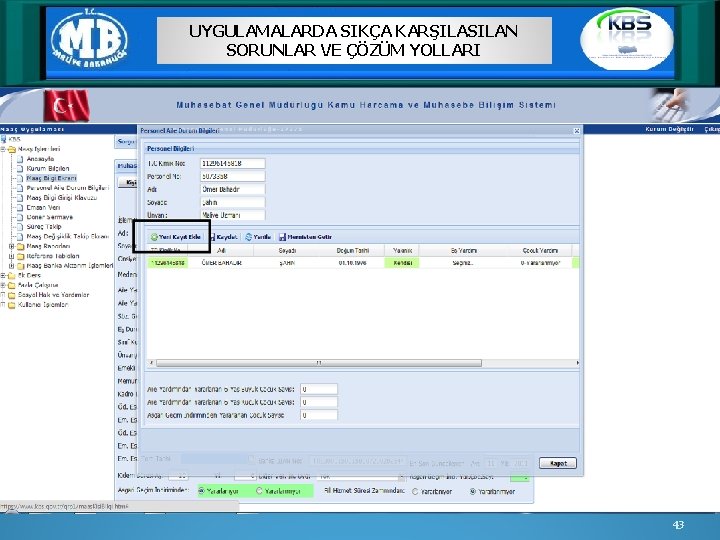Click the Döner Sermaye page icon
The width and height of the screenshot is (720, 540).
[x=20, y=217]
